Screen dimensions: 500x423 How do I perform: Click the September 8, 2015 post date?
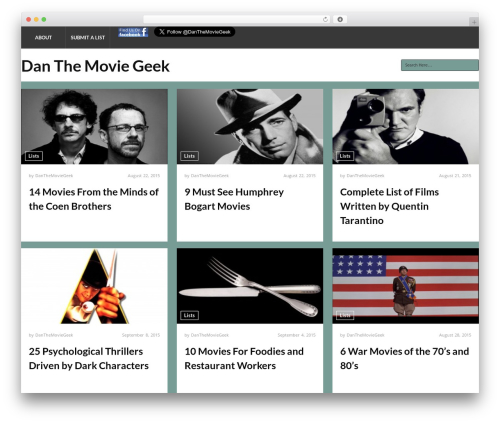pyautogui.click(x=141, y=335)
